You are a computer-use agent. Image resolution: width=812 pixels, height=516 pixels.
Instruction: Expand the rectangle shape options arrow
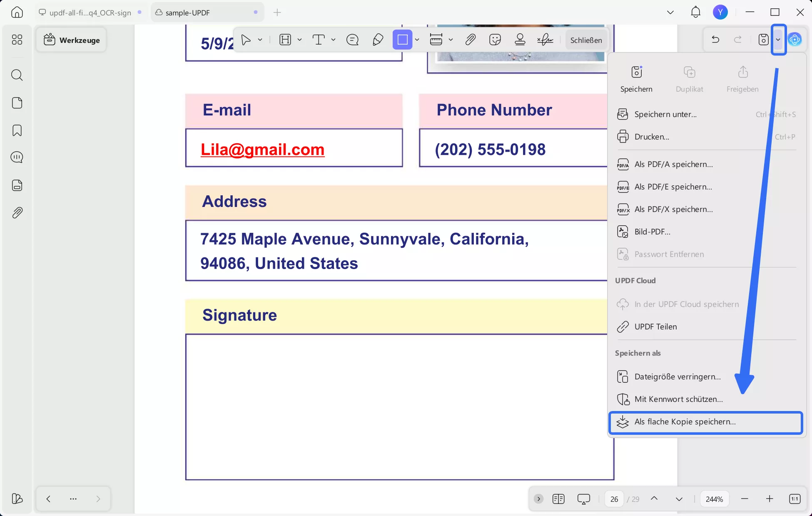(x=417, y=40)
